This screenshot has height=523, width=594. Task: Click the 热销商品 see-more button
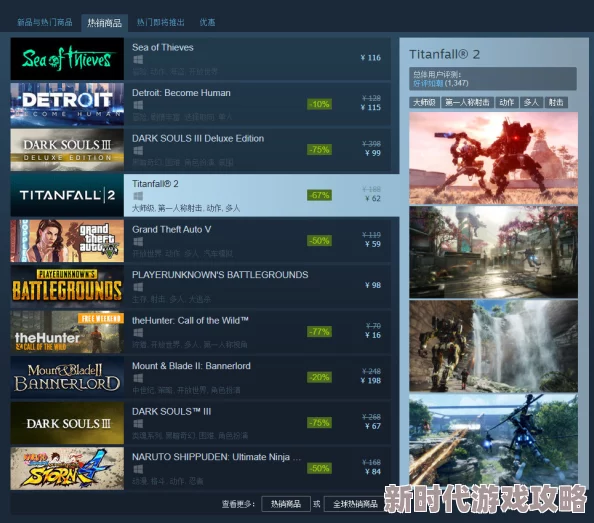(286, 504)
